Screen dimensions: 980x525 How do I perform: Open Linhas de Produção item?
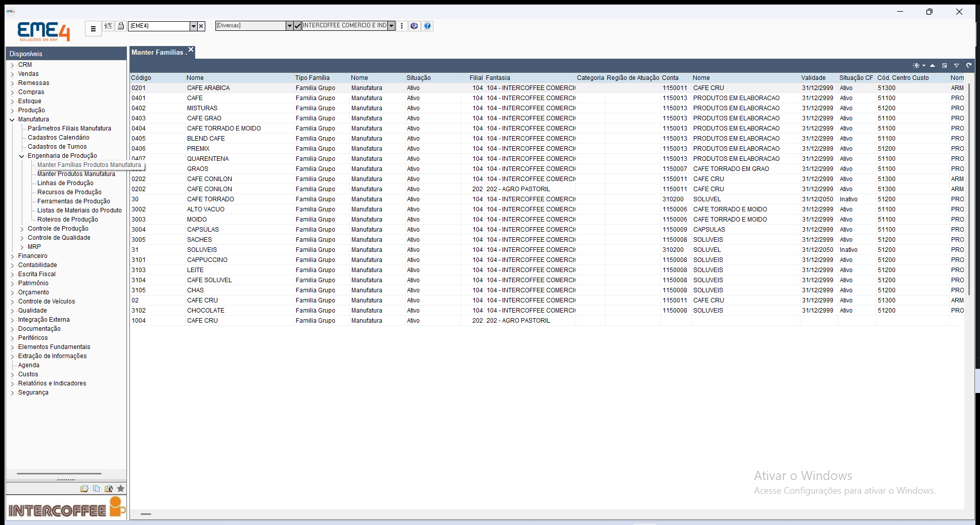[x=65, y=183]
